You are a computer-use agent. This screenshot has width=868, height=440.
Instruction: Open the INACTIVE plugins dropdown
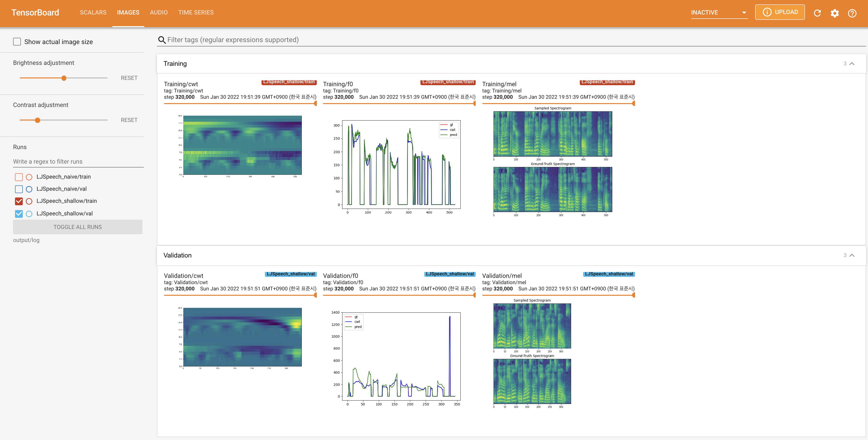tap(719, 12)
